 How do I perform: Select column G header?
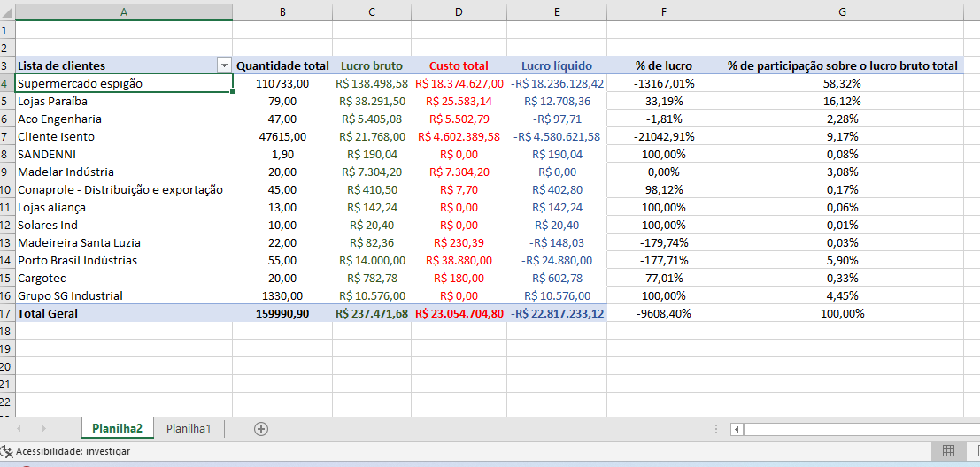pyautogui.click(x=843, y=11)
